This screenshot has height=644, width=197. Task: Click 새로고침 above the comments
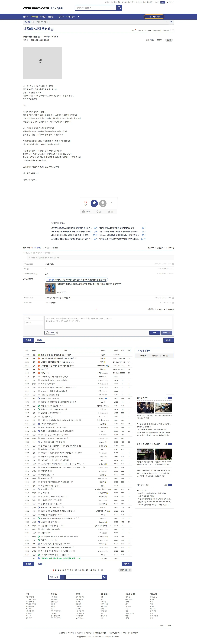[x=171, y=248]
